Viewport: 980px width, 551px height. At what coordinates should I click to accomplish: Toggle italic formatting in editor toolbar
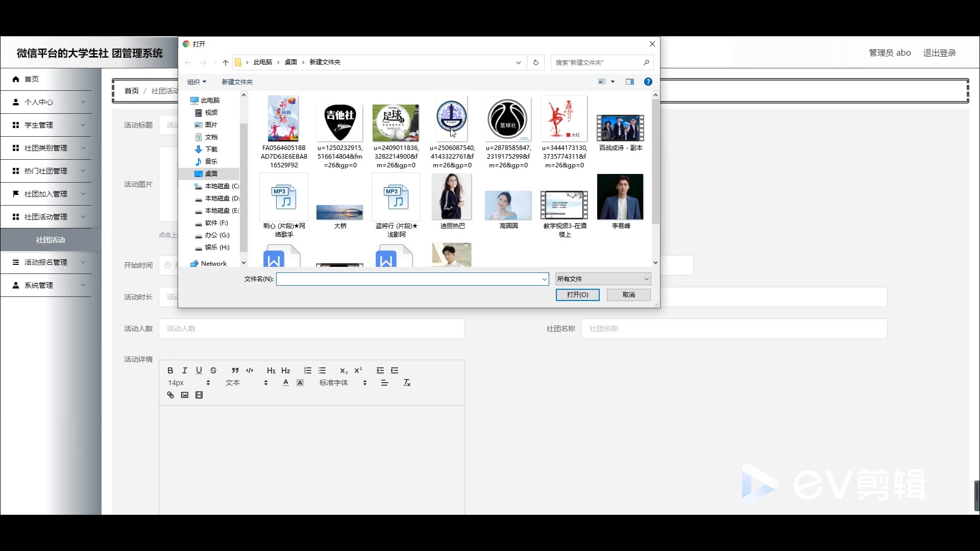pyautogui.click(x=185, y=370)
